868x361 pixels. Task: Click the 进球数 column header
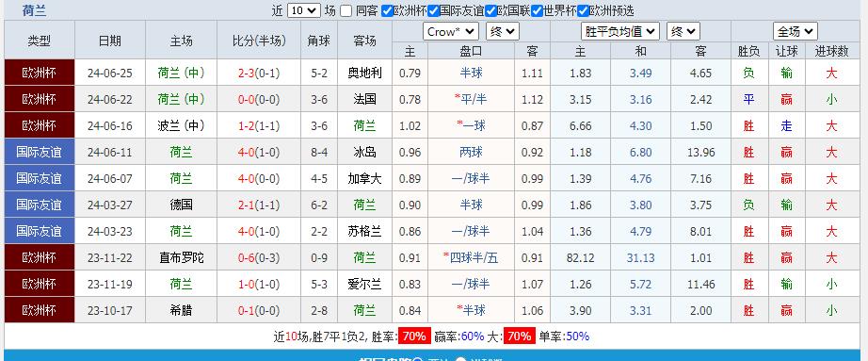831,52
